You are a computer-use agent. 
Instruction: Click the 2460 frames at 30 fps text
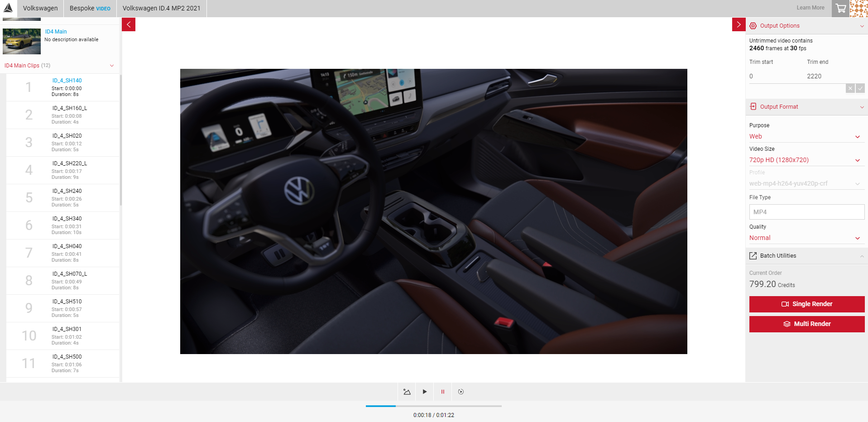(778, 48)
